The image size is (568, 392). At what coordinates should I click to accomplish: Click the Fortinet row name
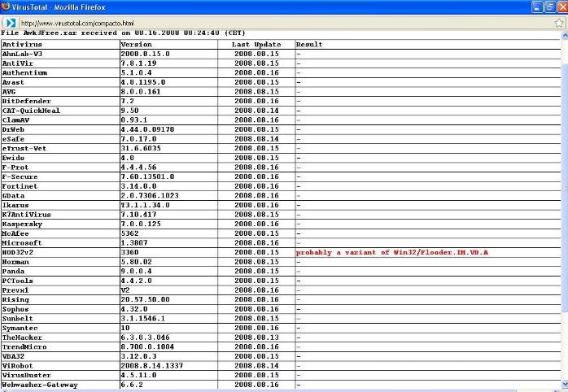[20, 186]
